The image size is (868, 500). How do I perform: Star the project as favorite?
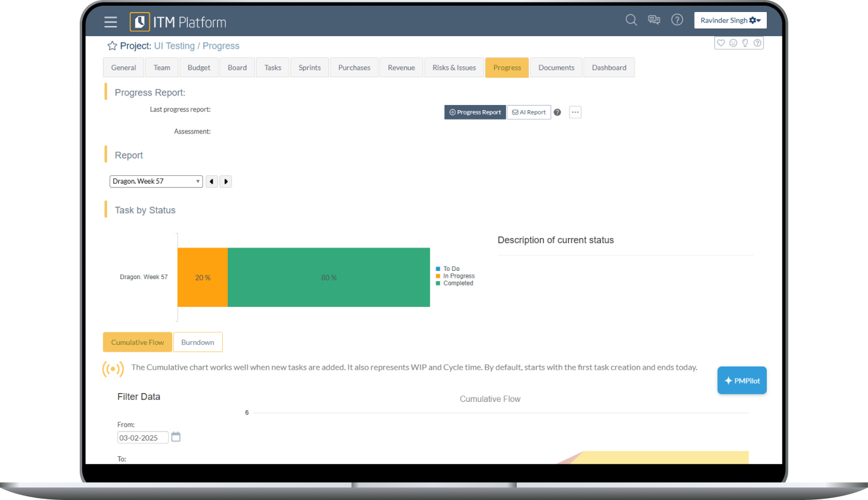[x=112, y=46]
